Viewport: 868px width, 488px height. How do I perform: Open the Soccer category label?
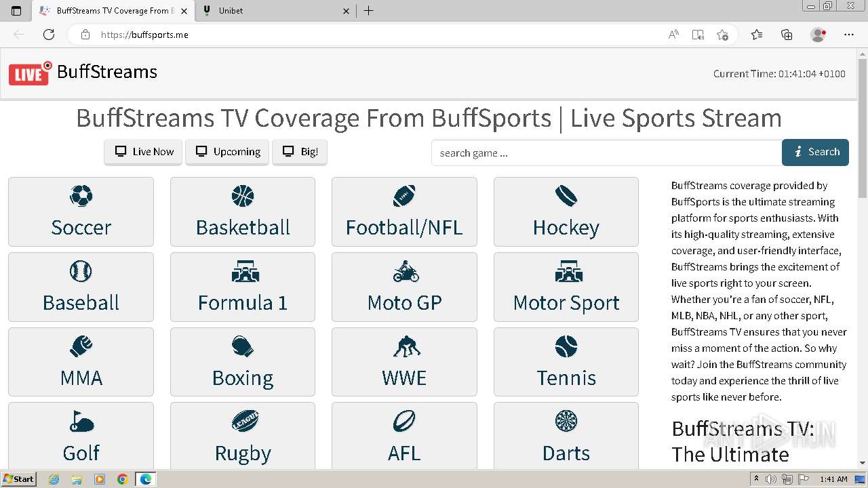(x=81, y=228)
